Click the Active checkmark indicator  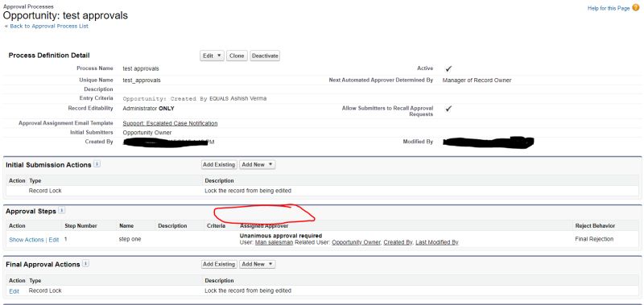448,68
